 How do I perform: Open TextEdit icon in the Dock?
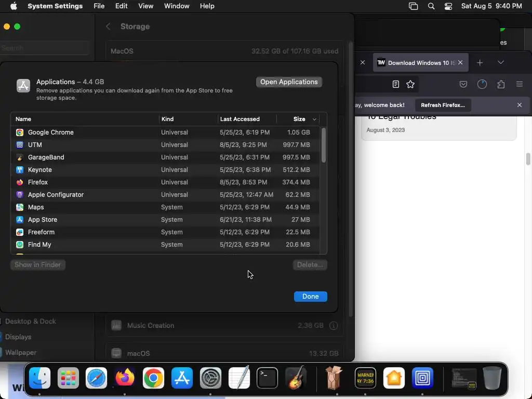(x=239, y=378)
